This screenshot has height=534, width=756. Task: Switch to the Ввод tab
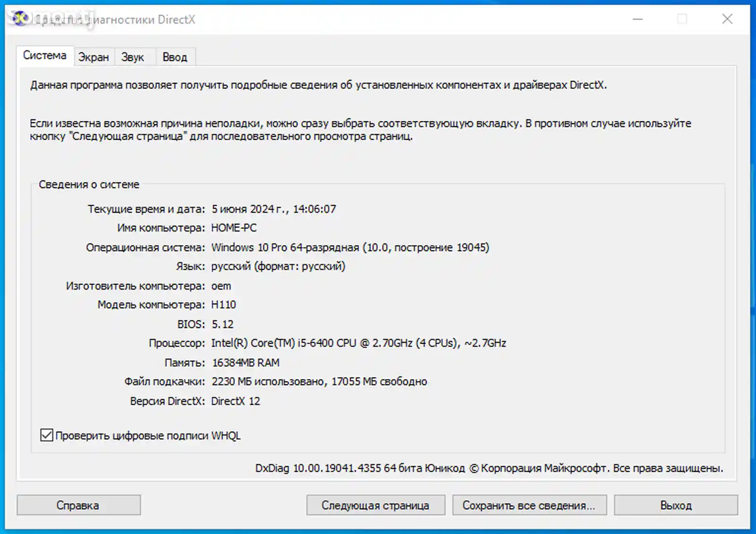click(175, 57)
